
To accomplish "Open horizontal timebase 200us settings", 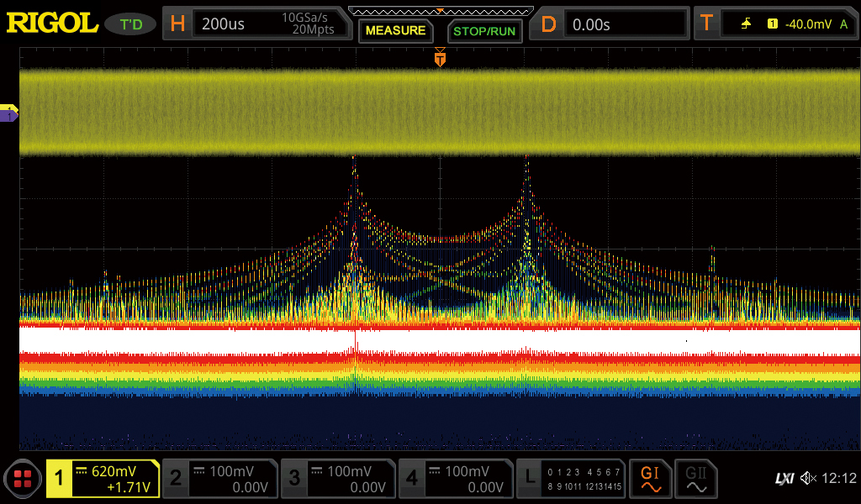I will pos(257,24).
